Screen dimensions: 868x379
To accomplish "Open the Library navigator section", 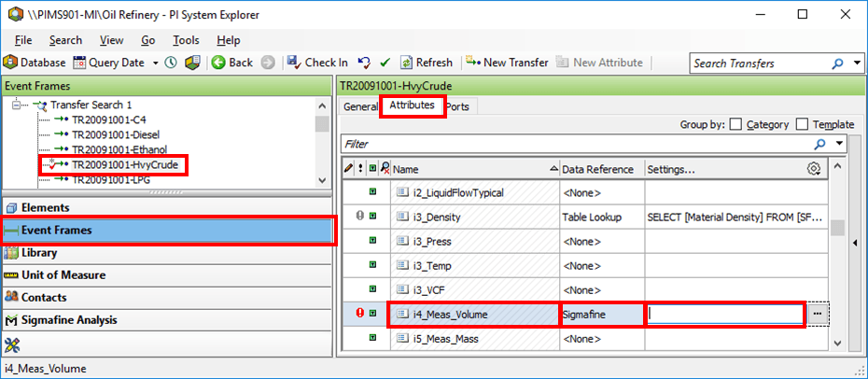I will point(167,253).
